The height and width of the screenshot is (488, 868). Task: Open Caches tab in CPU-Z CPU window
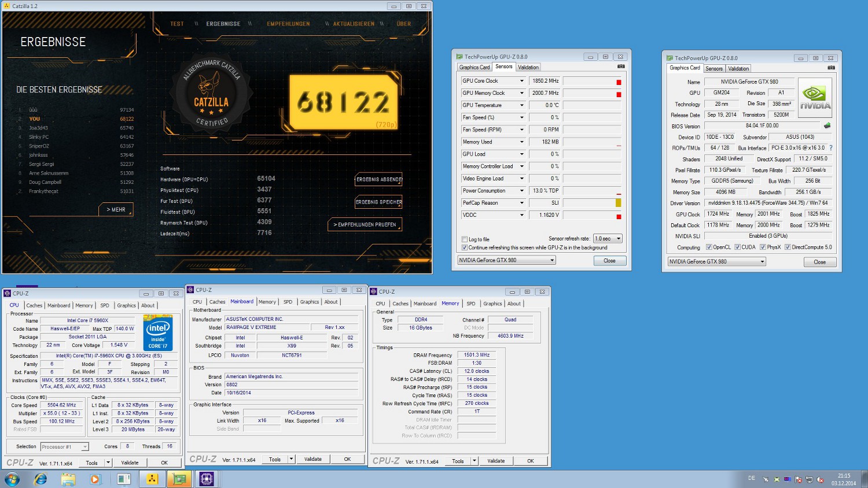(x=34, y=305)
